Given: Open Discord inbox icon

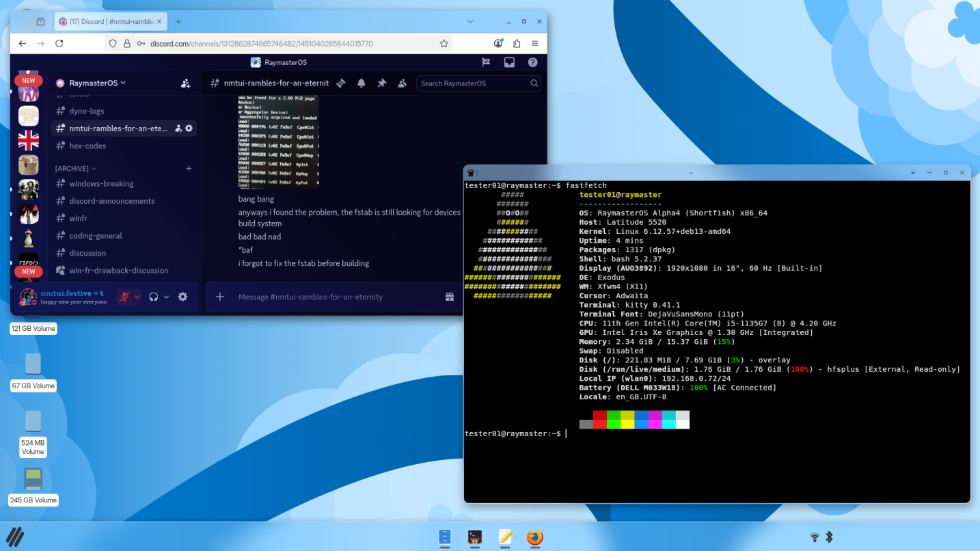Looking at the screenshot, I should tap(509, 62).
